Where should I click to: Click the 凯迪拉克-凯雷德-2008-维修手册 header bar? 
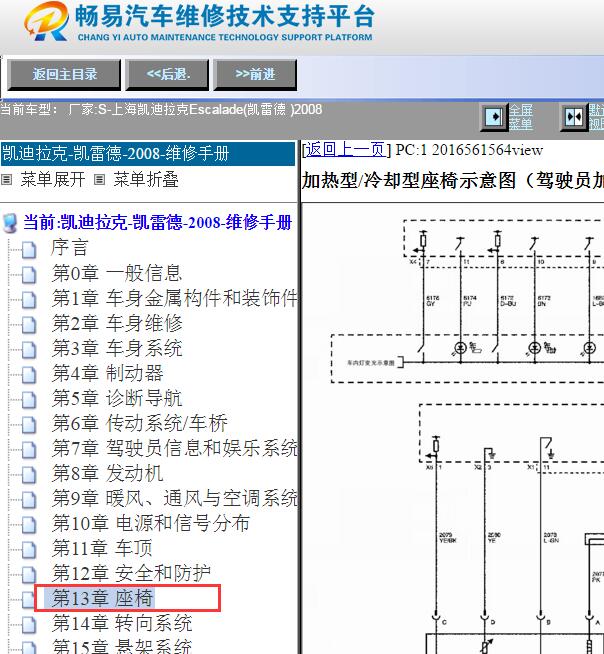148,153
